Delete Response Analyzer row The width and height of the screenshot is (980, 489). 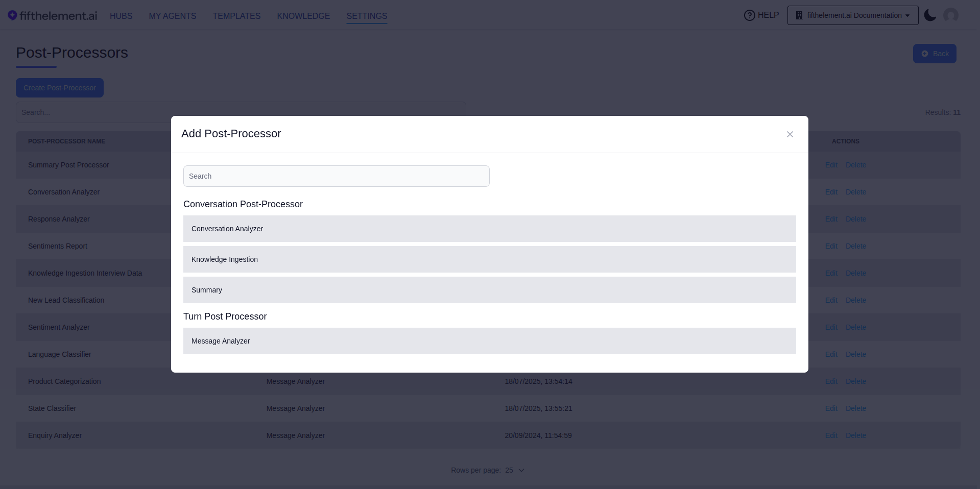tap(855, 219)
